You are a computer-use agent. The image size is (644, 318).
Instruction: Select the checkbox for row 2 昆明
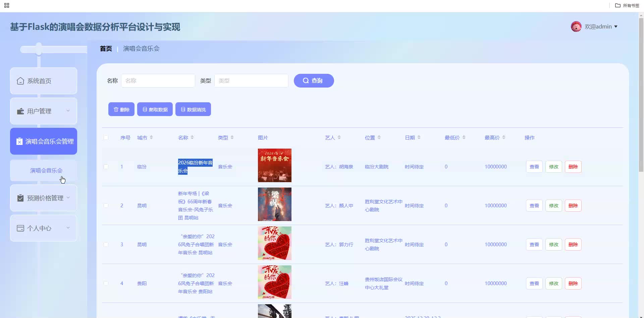[106, 206]
